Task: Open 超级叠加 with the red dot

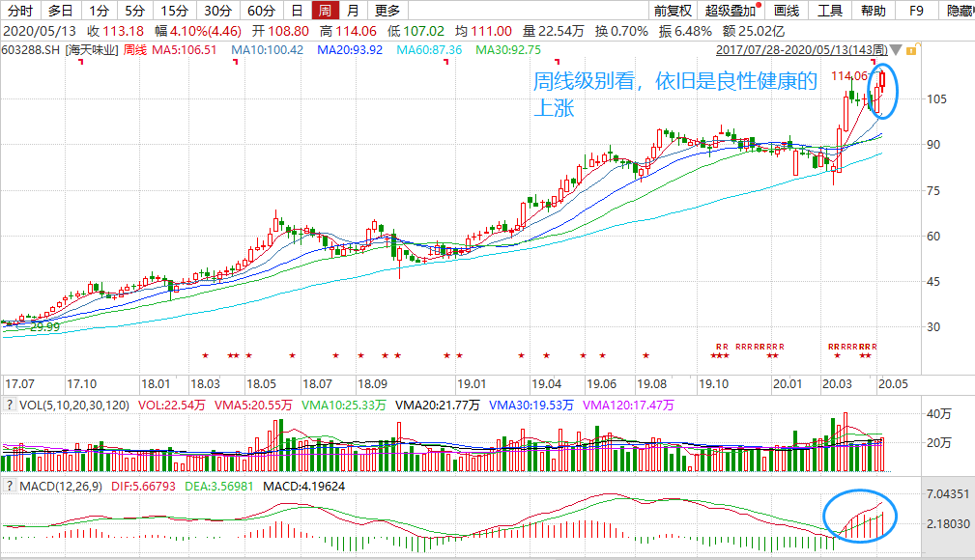Action: [731, 12]
